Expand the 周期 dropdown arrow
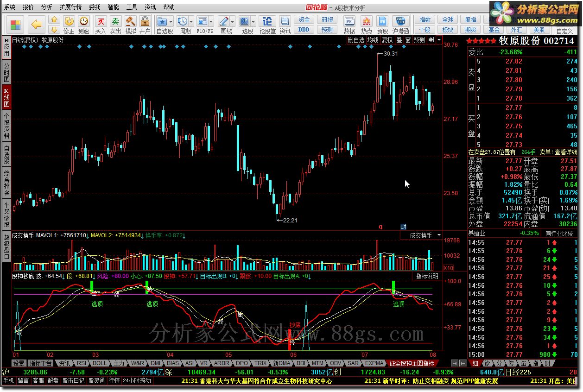 191,22
